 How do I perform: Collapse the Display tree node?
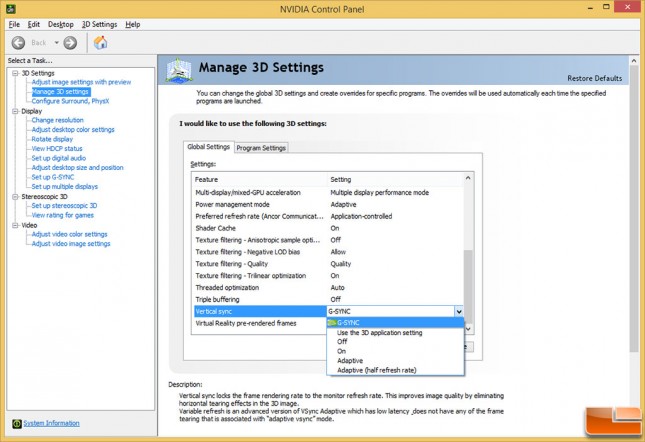click(x=15, y=111)
